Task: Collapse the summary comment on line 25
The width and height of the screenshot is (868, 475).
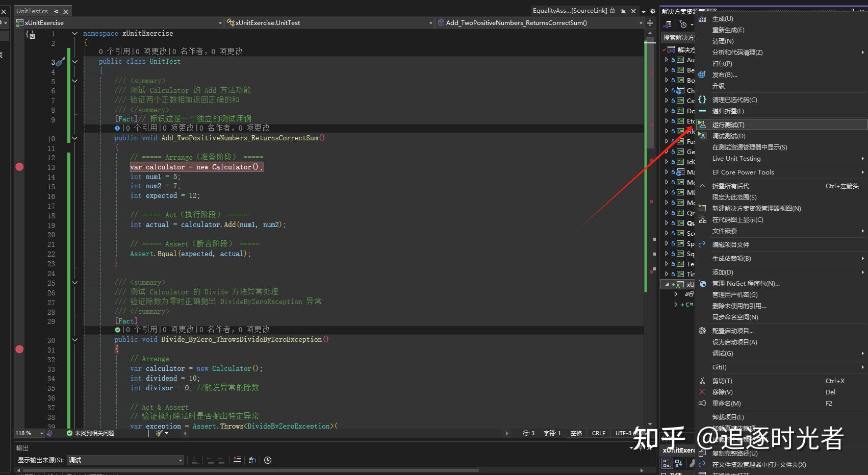Action: [75, 283]
